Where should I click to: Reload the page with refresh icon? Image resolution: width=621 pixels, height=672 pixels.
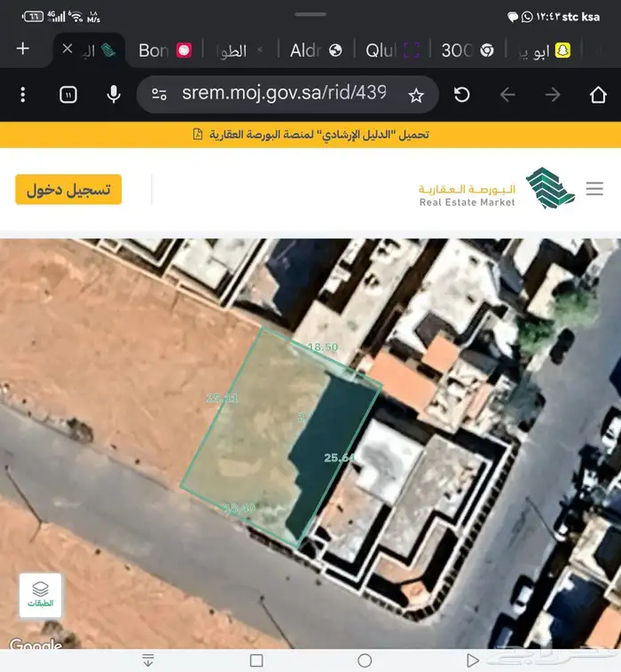point(462,95)
